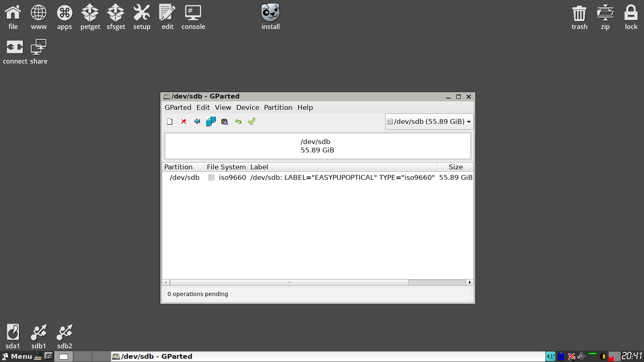Image resolution: width=644 pixels, height=362 pixels.
Task: Open the Partition menu
Action: pyautogui.click(x=278, y=107)
